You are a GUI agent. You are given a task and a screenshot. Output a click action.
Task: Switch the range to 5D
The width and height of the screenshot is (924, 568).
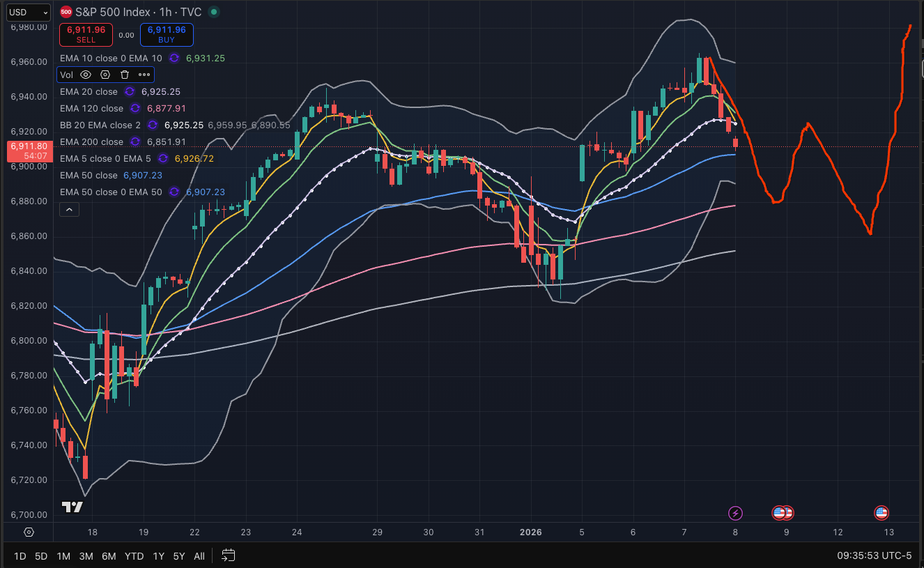point(42,555)
